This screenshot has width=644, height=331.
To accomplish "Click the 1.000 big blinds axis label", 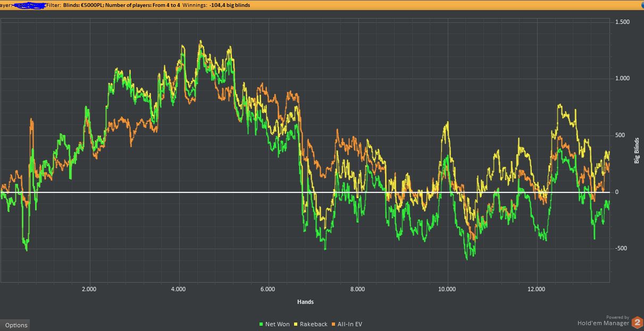I will pyautogui.click(x=622, y=79).
